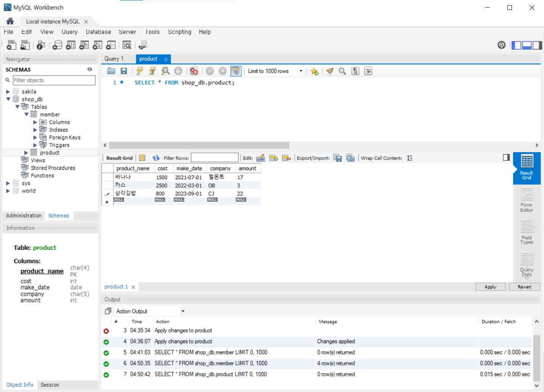Open the Home screen tab icon
The width and height of the screenshot is (544, 392).
pyautogui.click(x=10, y=21)
